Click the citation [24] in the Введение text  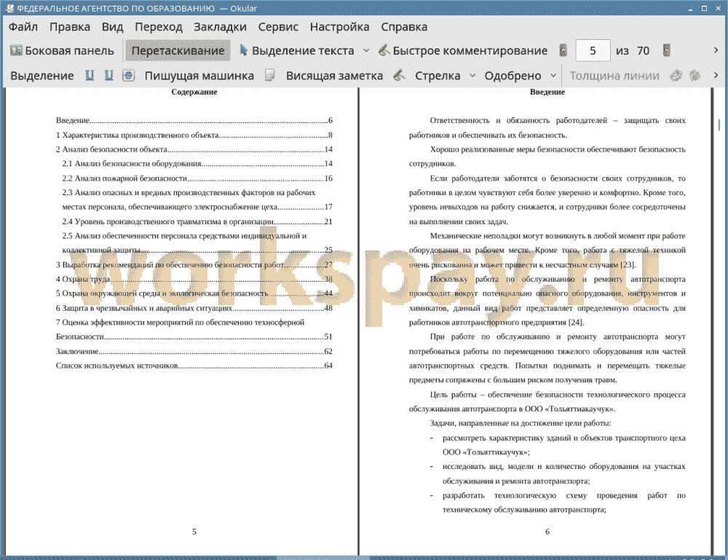[576, 323]
